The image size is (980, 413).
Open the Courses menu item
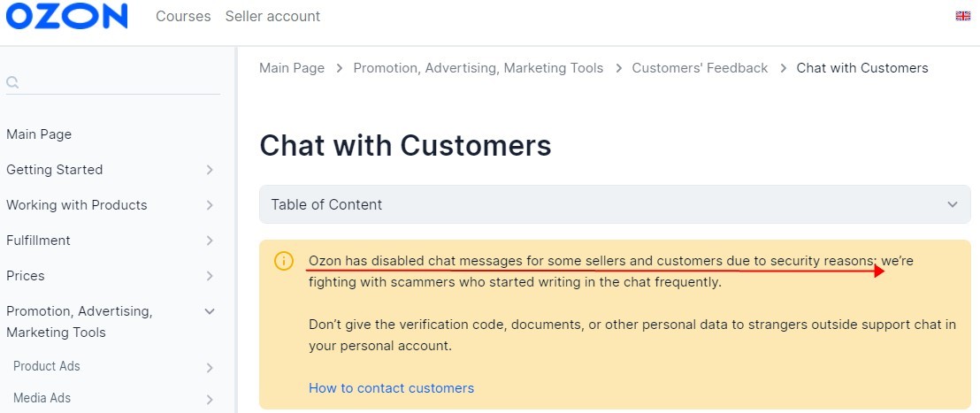point(183,16)
